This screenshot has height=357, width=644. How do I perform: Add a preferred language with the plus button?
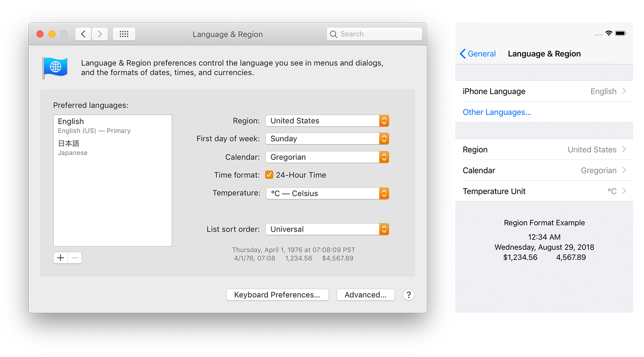tap(60, 258)
